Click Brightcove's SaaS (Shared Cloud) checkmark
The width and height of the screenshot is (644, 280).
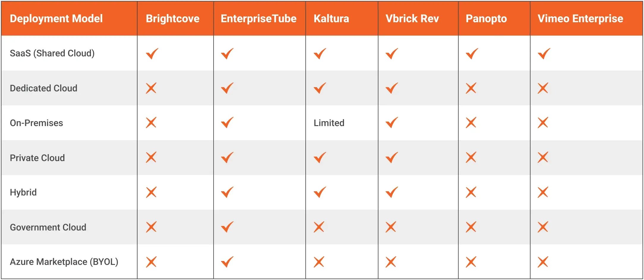[152, 54]
